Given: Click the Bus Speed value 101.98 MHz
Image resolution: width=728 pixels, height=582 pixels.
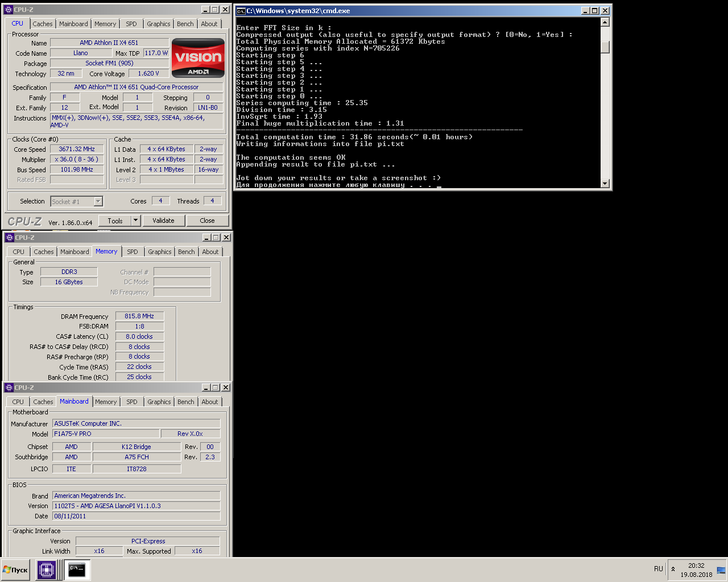Looking at the screenshot, I should pos(77,169).
